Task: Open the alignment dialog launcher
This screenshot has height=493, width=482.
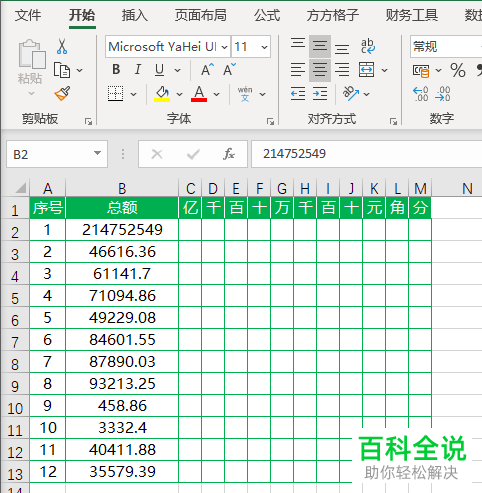Action: [x=393, y=122]
